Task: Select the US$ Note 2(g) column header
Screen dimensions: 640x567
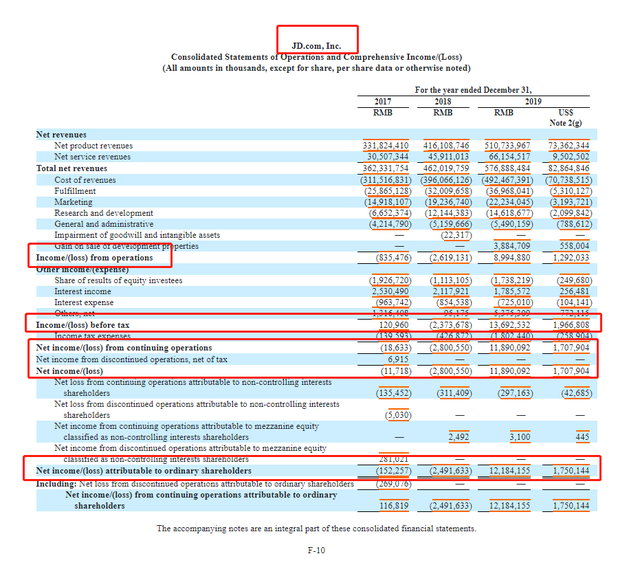Action: tap(566, 118)
